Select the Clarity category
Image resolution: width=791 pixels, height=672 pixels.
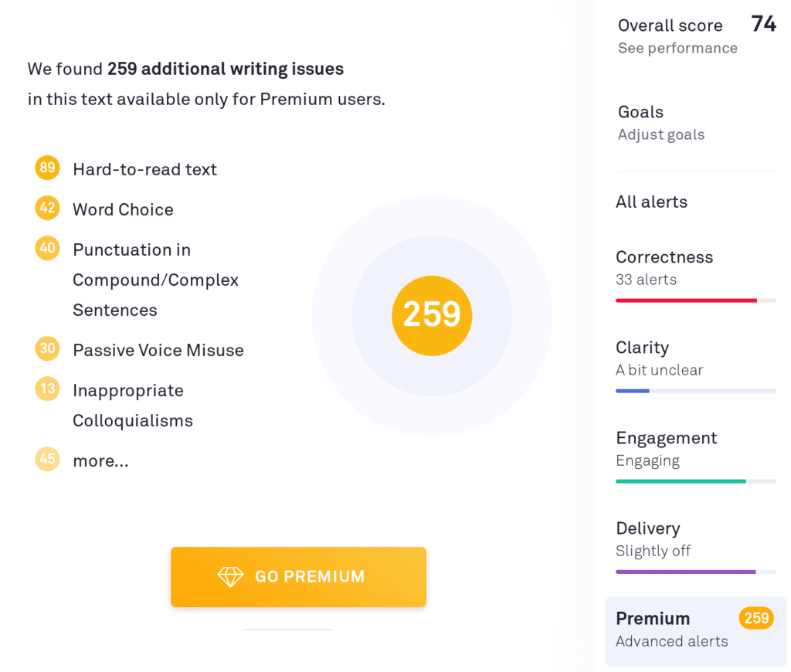tap(659, 357)
